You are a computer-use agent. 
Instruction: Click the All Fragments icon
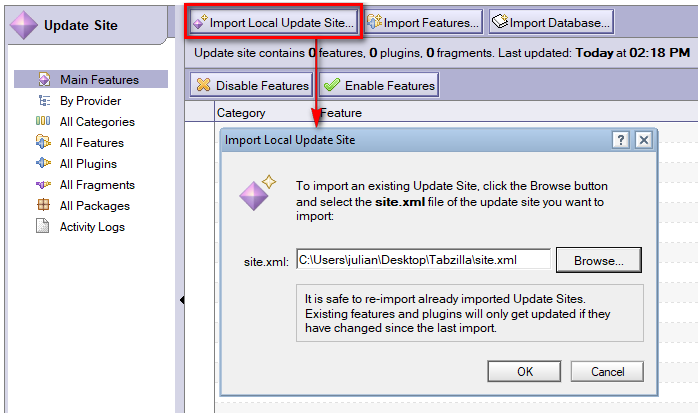tap(42, 185)
